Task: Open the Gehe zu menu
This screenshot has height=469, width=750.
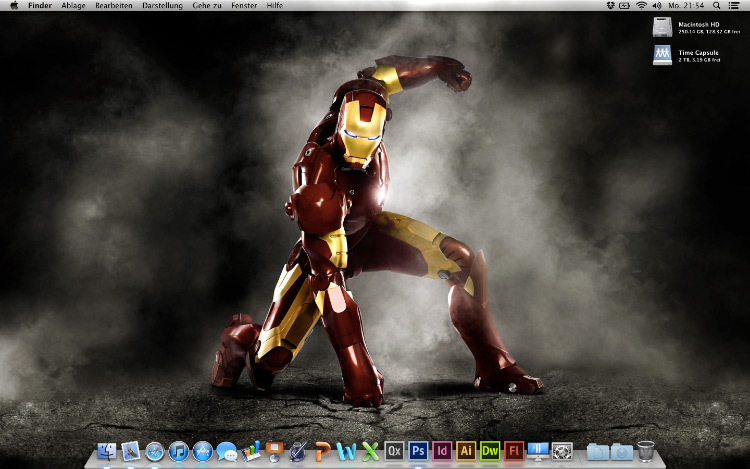Action: tap(207, 6)
